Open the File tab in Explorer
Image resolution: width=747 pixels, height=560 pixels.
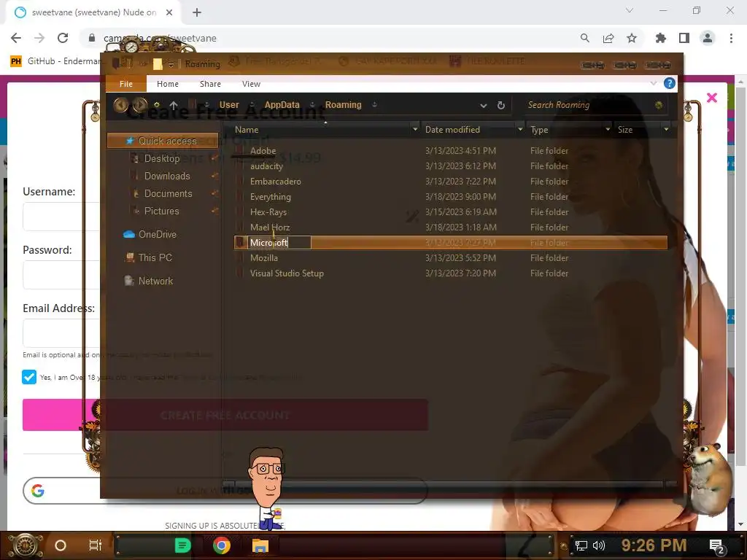point(125,84)
